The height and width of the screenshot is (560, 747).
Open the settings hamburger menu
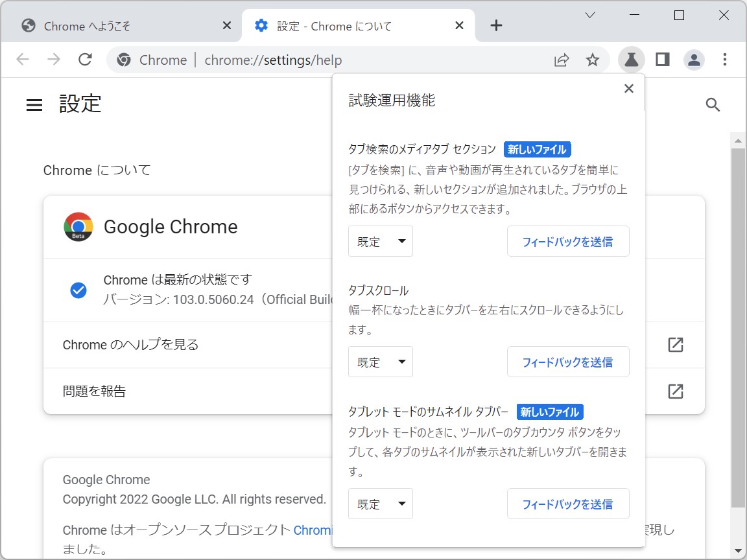click(x=34, y=104)
